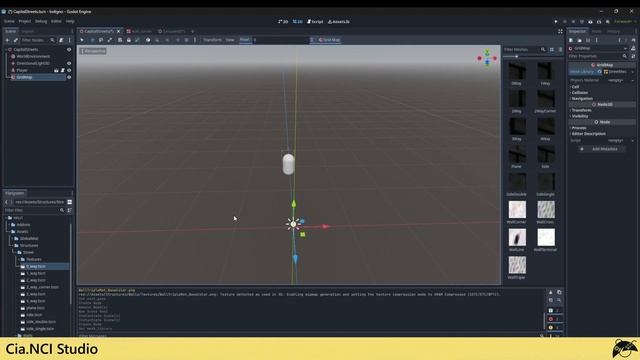Click Add Metadata button

click(x=601, y=149)
